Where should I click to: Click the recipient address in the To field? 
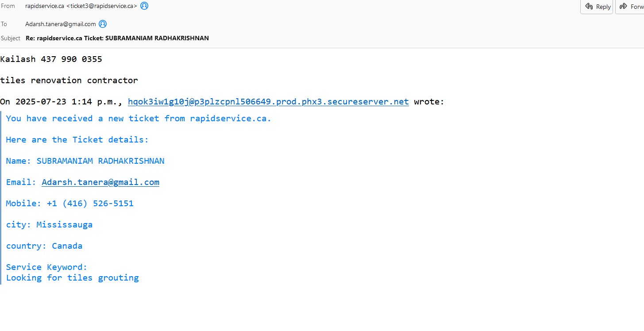[61, 24]
